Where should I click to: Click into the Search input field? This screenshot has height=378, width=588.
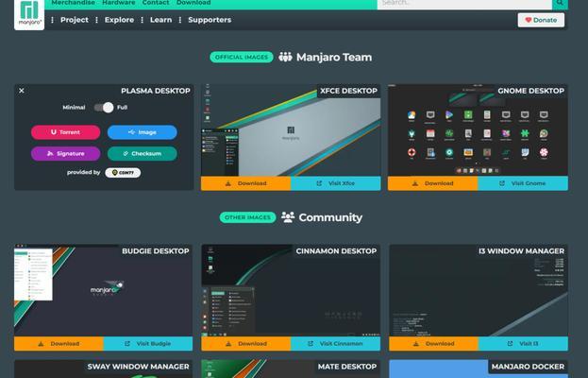point(464,3)
